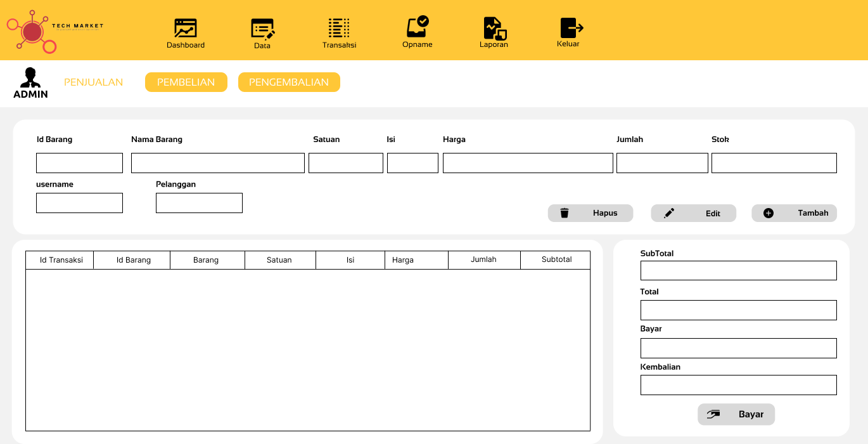Click the Data icon in header

[x=262, y=29]
